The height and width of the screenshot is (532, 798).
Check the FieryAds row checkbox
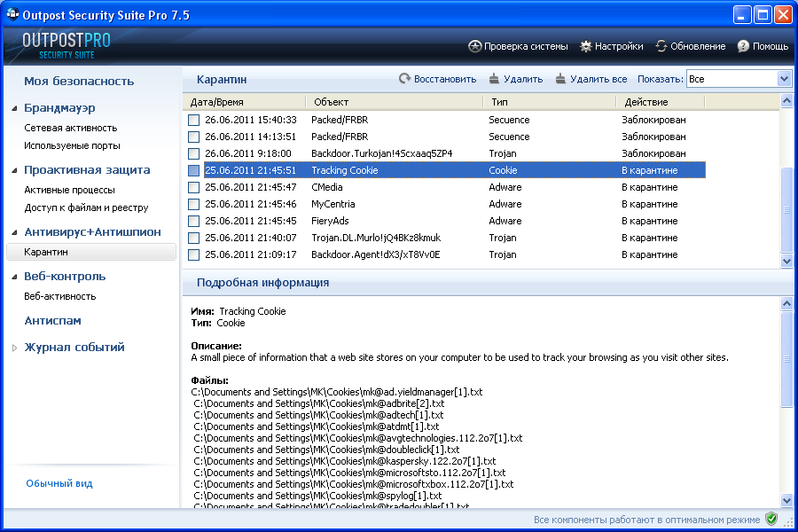[193, 221]
